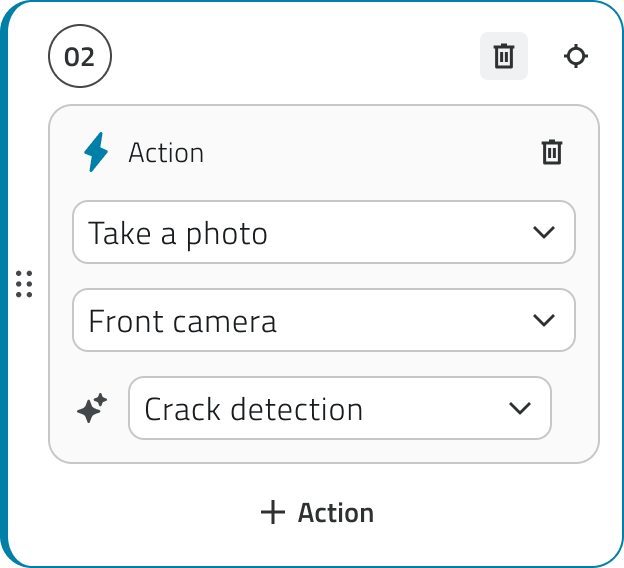Expand the chevron arrow in Front camera field
Screen dimensions: 624x568
tap(544, 321)
